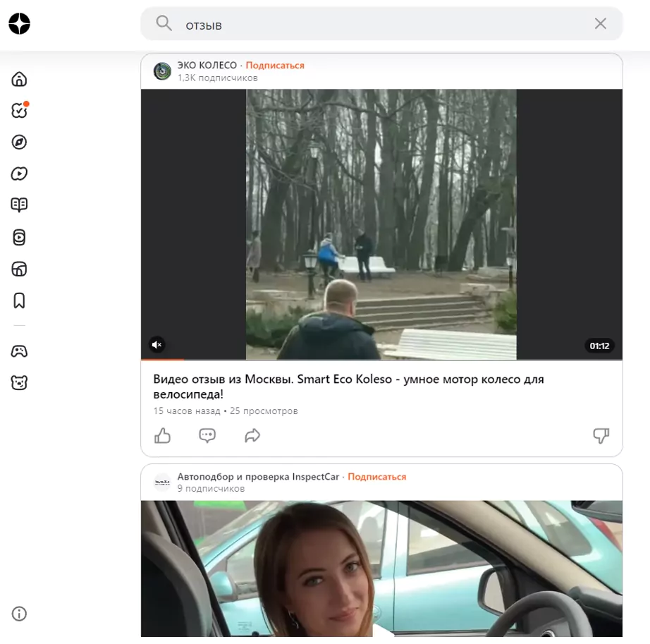The image size is (650, 644).
Task: Clear the search field with the X
Action: (600, 24)
